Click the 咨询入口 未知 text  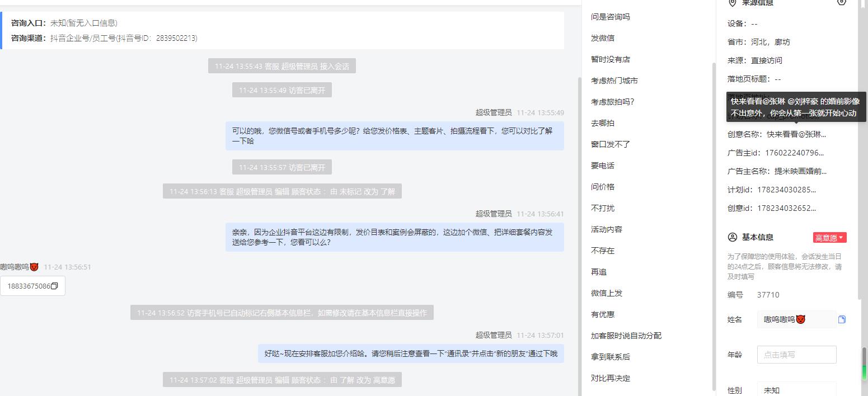coord(84,23)
